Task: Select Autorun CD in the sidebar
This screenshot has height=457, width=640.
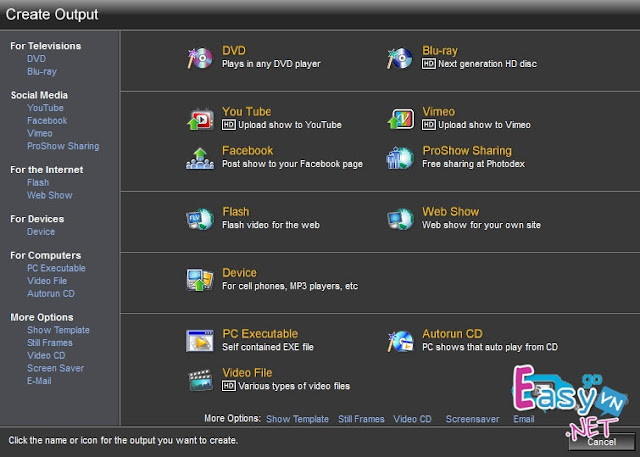Action: [51, 293]
